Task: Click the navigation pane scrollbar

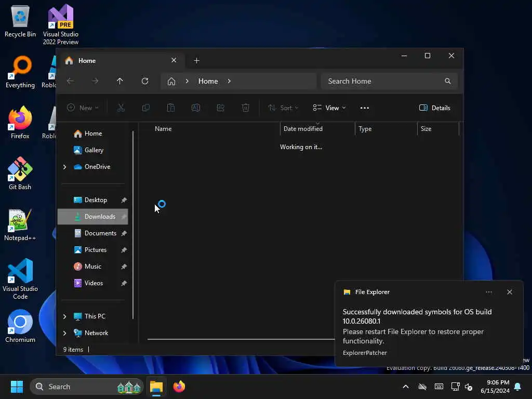Action: pyautogui.click(x=133, y=225)
